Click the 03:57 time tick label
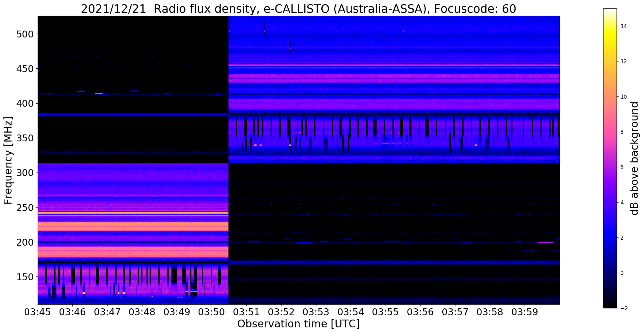This screenshot has height=333, width=644. click(455, 312)
